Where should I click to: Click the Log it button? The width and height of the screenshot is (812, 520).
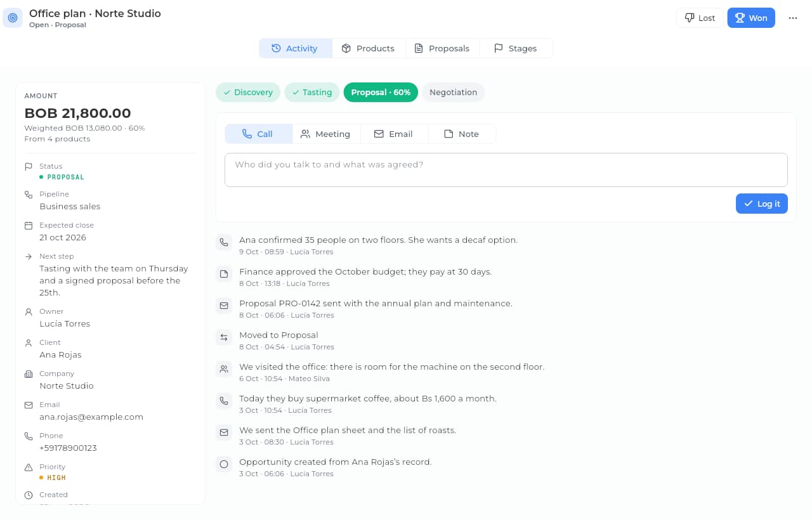(762, 204)
